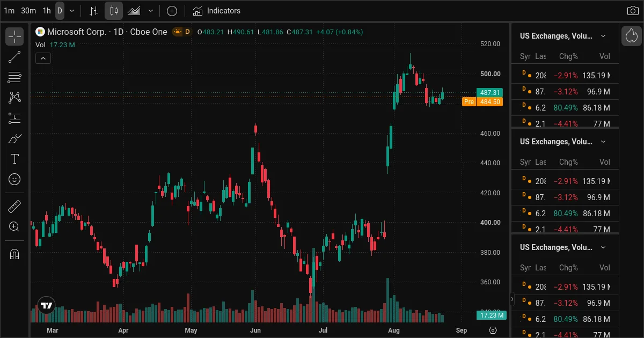Open the timeframe interval dropdown chevron
644x338 pixels.
[x=72, y=11]
